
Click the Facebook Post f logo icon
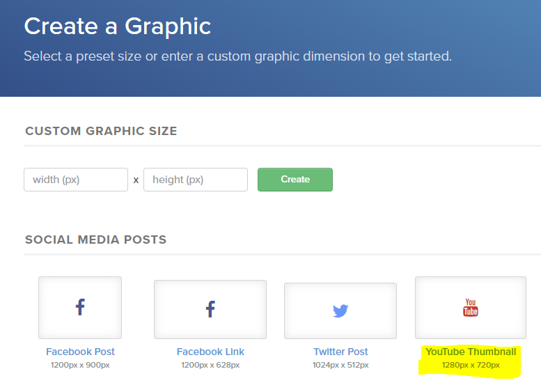pyautogui.click(x=80, y=307)
